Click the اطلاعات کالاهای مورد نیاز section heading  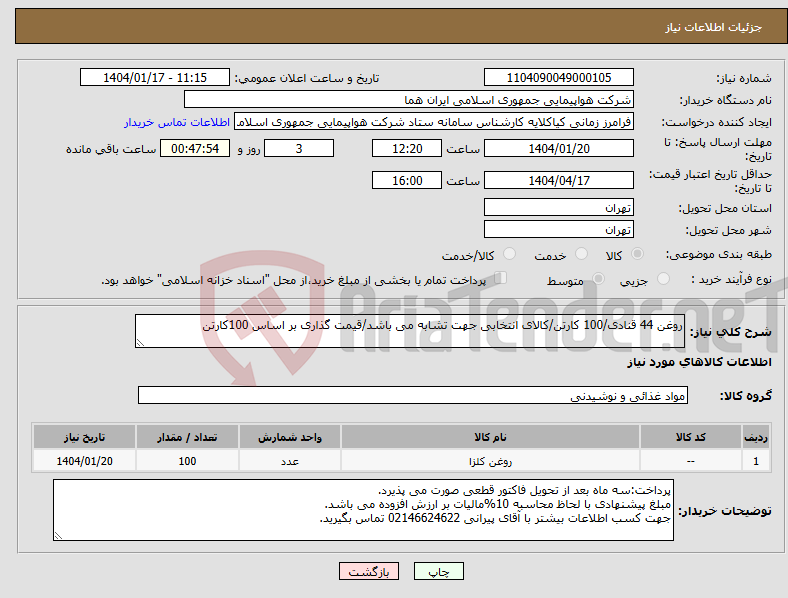[699, 362]
